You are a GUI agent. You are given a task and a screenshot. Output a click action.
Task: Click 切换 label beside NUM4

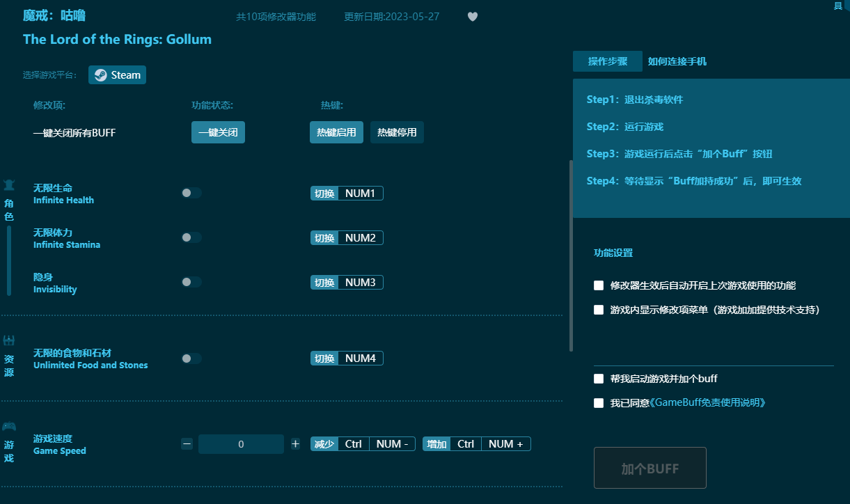[324, 358]
